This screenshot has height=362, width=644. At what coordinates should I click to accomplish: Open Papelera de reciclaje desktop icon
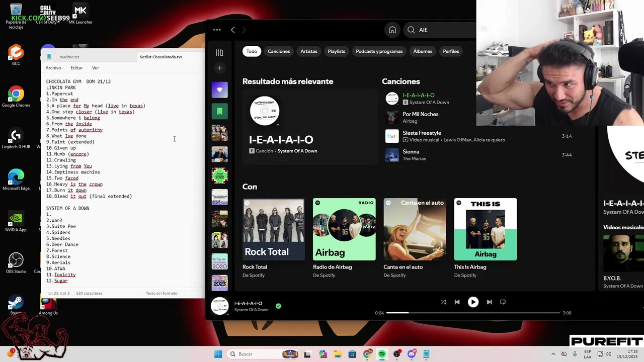pyautogui.click(x=16, y=16)
